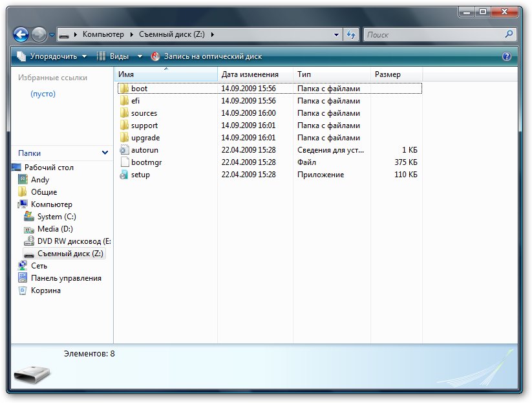The height and width of the screenshot is (403, 532).
Task: Open the address bar history dropdown arrow
Action: click(336, 35)
